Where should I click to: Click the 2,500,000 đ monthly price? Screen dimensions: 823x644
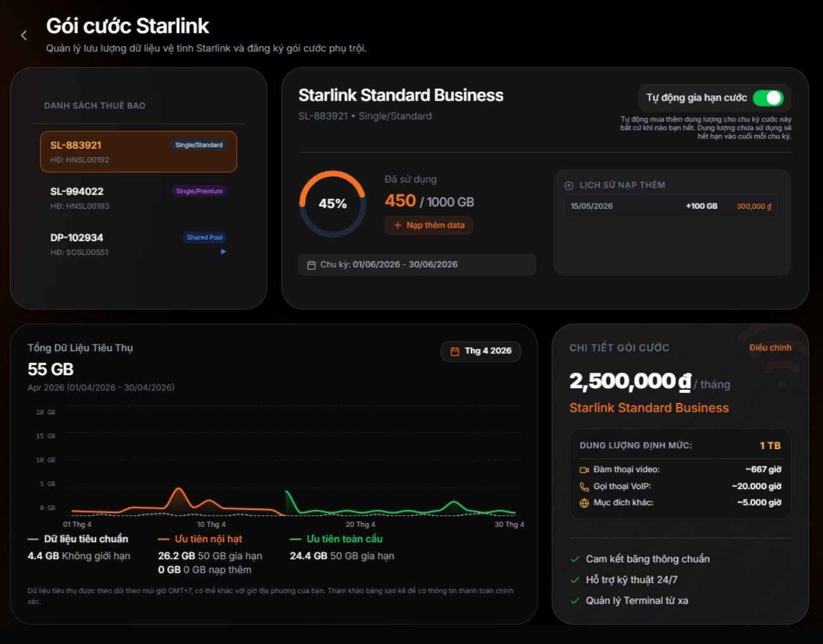[x=631, y=381]
